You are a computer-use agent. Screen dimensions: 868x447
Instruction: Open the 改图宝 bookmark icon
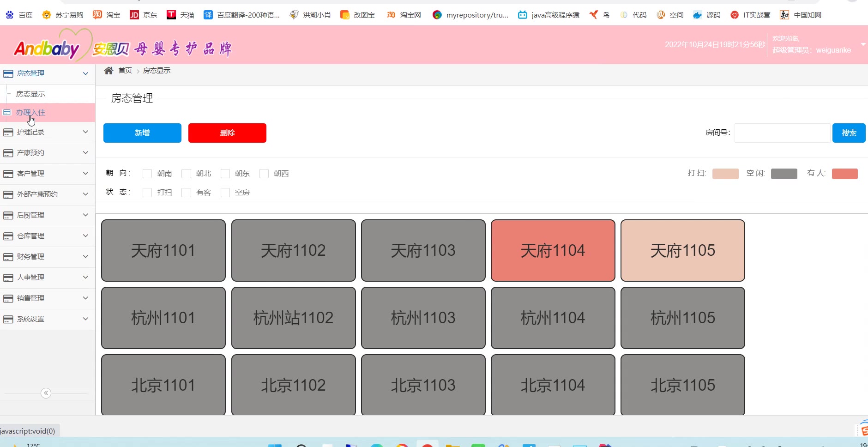[x=345, y=15]
